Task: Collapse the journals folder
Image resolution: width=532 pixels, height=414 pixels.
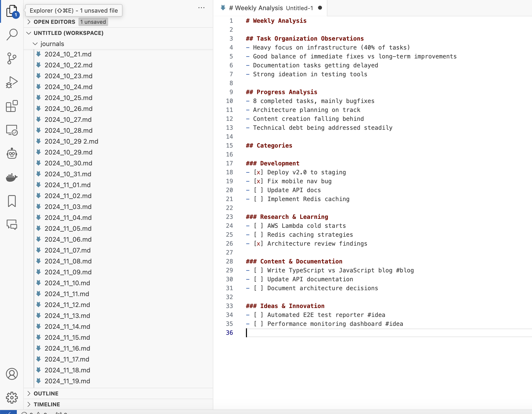Action: click(x=52, y=44)
